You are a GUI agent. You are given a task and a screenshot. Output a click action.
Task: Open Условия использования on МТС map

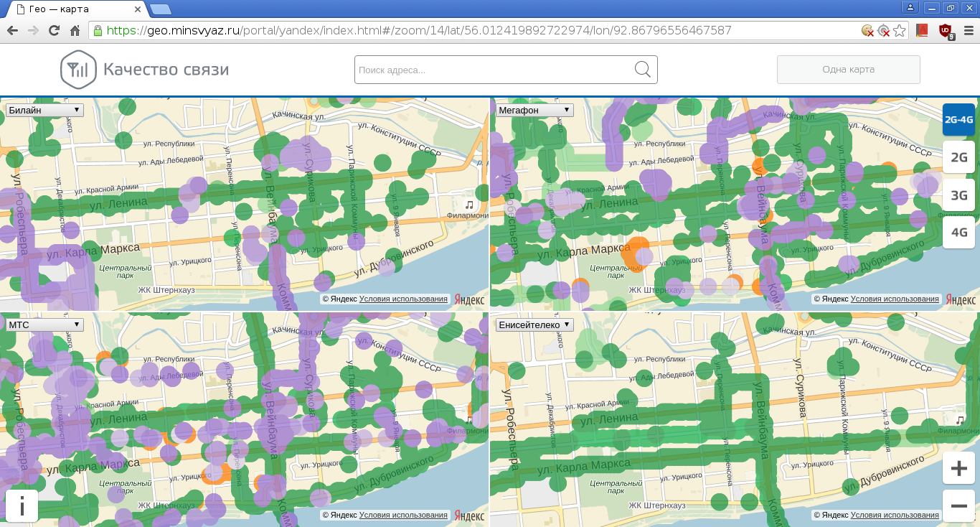pyautogui.click(x=403, y=515)
